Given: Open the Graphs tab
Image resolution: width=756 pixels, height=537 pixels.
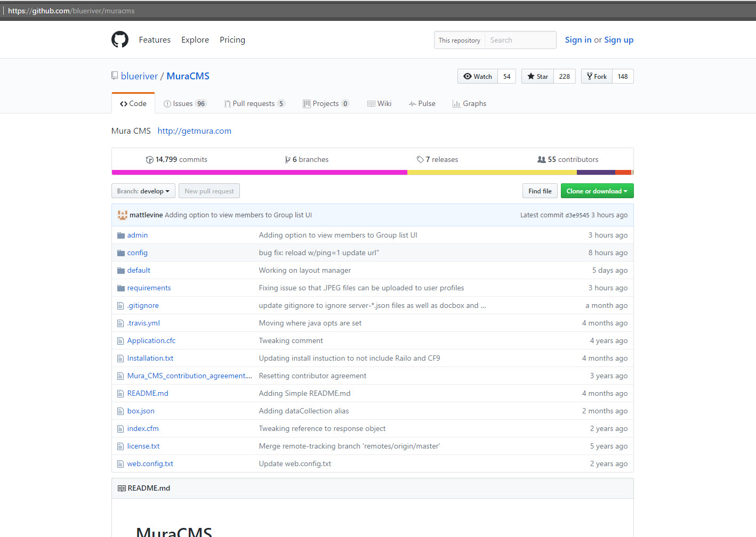Looking at the screenshot, I should (x=470, y=103).
